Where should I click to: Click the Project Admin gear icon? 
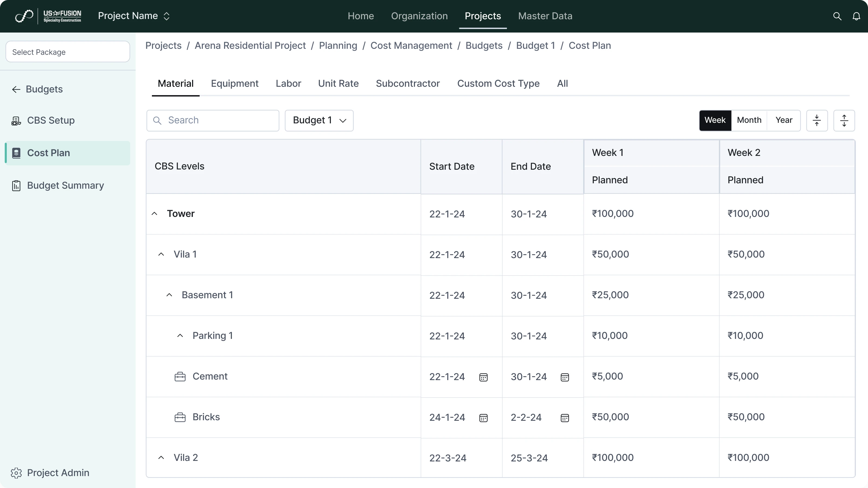tap(16, 473)
